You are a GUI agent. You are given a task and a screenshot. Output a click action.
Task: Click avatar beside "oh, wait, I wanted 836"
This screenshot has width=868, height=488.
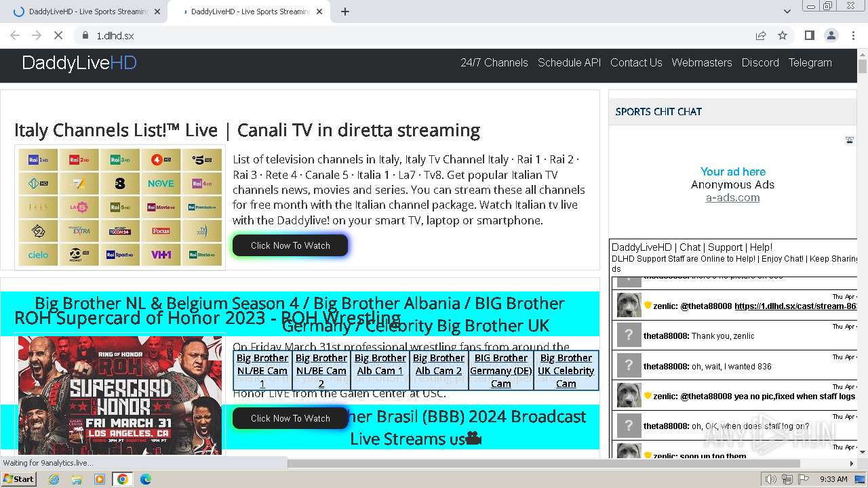629,366
